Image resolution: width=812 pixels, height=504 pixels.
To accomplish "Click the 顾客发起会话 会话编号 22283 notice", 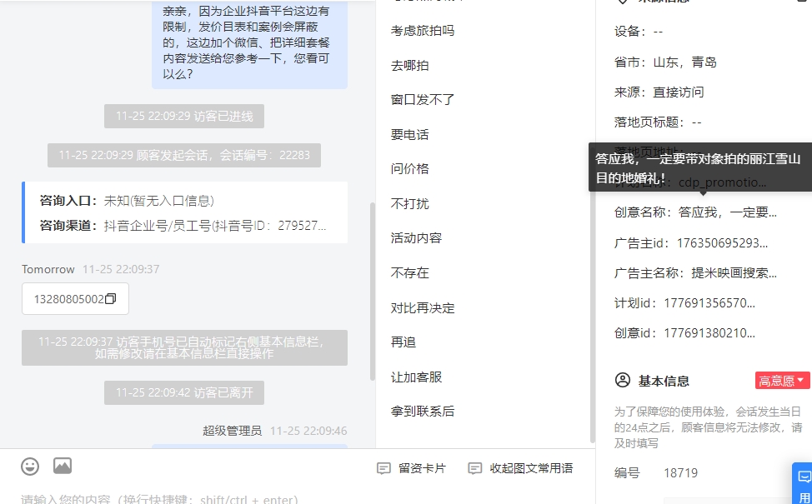I will point(184,155).
